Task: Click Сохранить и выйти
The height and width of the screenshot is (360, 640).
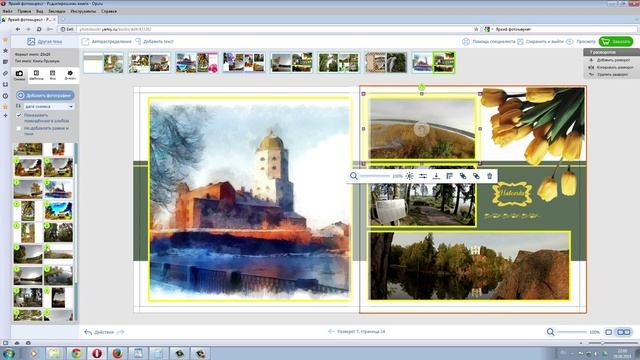Action: click(540, 42)
